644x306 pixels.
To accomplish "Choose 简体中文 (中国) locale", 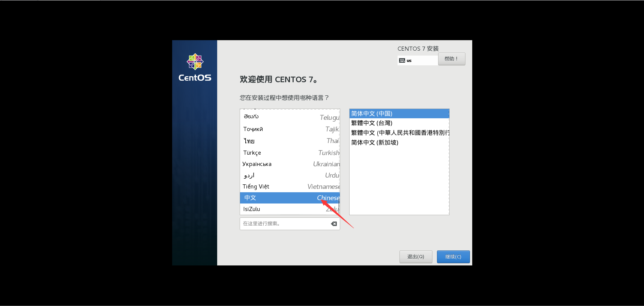I will click(x=399, y=113).
